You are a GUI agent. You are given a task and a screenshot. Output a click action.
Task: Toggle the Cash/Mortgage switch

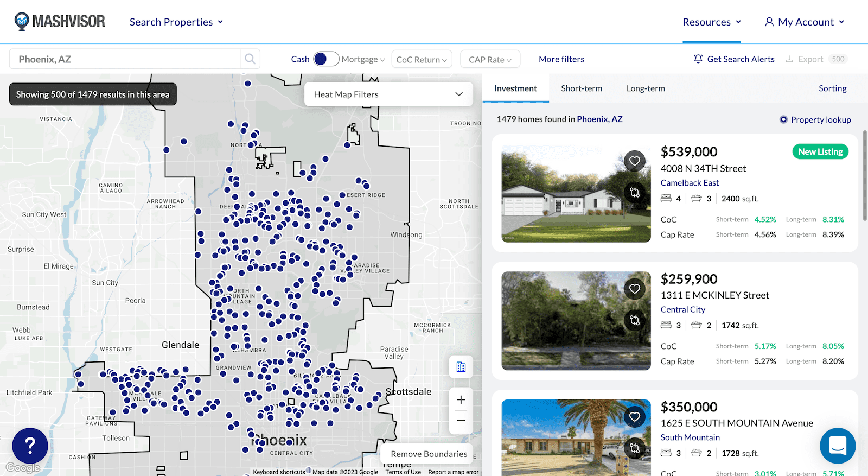(x=326, y=59)
